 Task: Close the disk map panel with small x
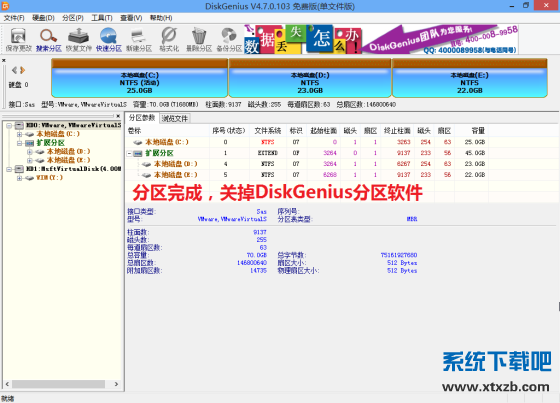coord(4,60)
